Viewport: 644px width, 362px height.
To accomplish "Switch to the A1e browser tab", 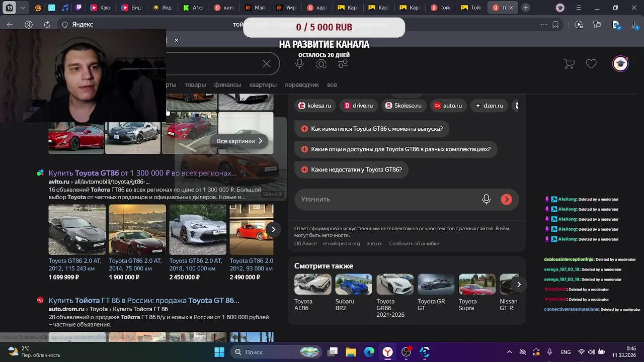I will point(193,8).
